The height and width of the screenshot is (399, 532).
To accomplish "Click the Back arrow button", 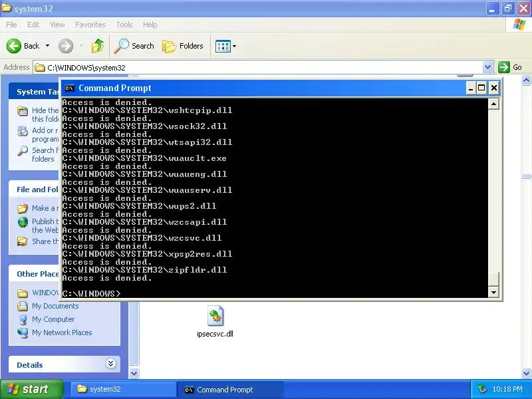I will (14, 46).
